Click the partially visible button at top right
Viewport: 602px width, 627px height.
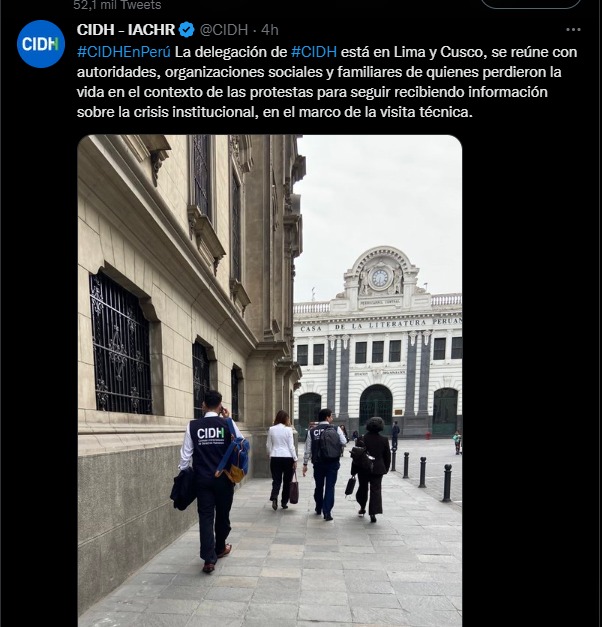pos(530,4)
